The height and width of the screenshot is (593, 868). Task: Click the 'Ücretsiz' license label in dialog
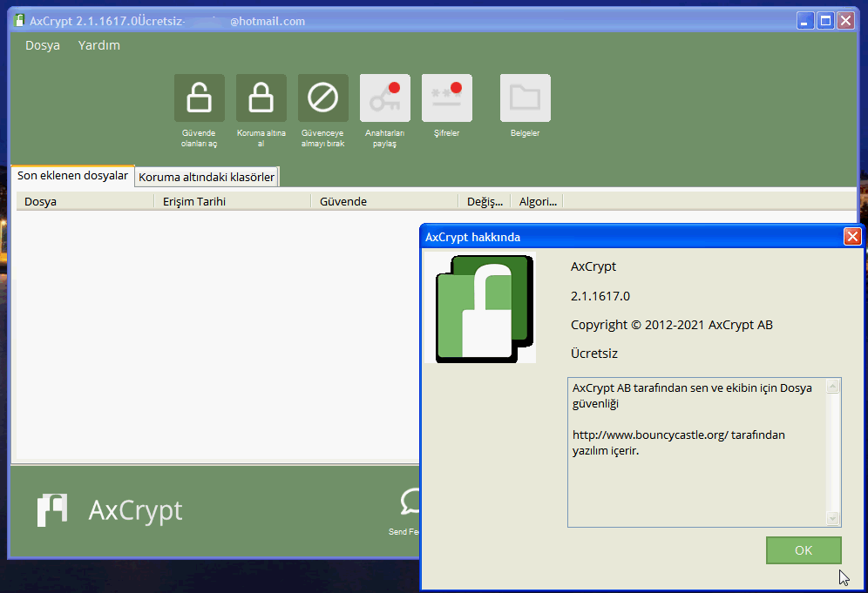(594, 354)
